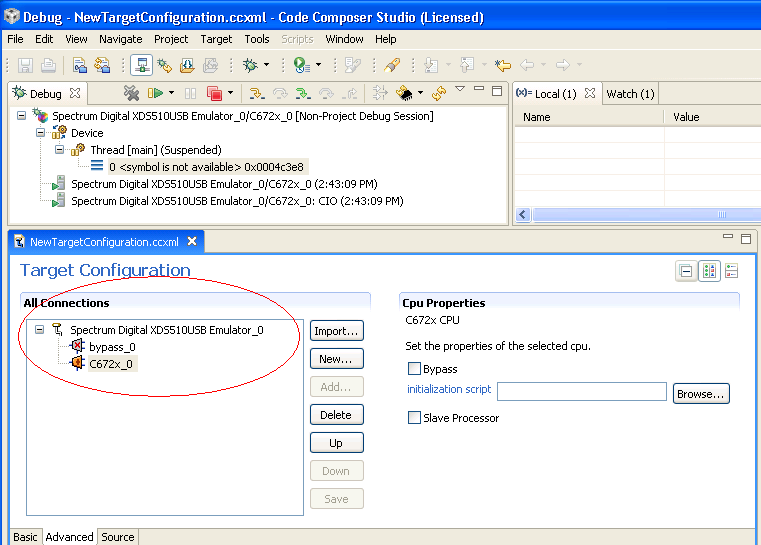Click the Save icon in main toolbar

[x=25, y=65]
